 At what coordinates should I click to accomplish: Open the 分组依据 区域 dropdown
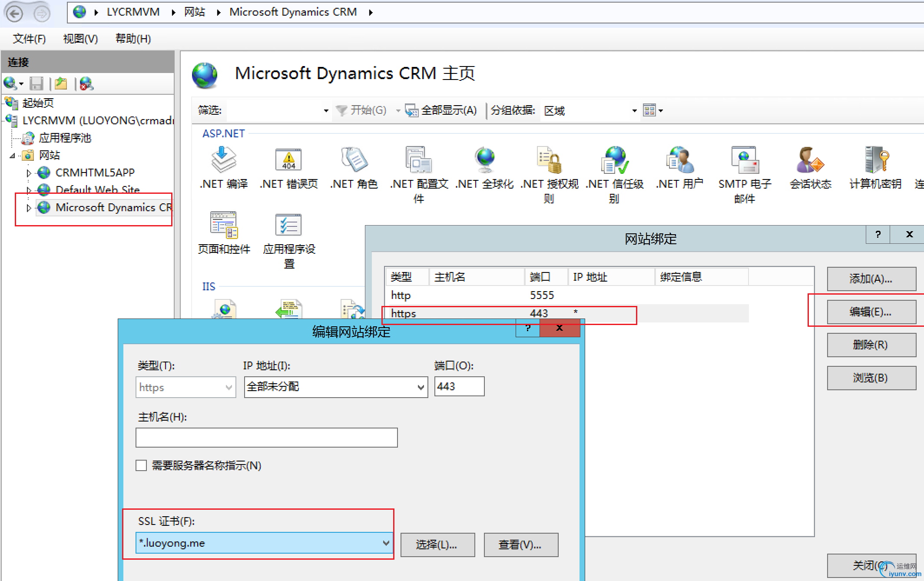click(634, 111)
